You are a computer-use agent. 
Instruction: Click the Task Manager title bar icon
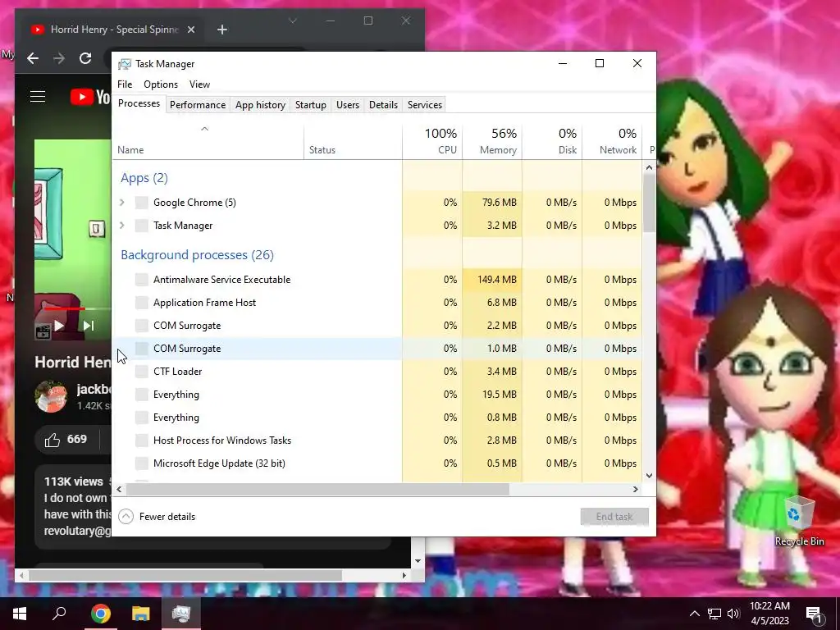(125, 64)
